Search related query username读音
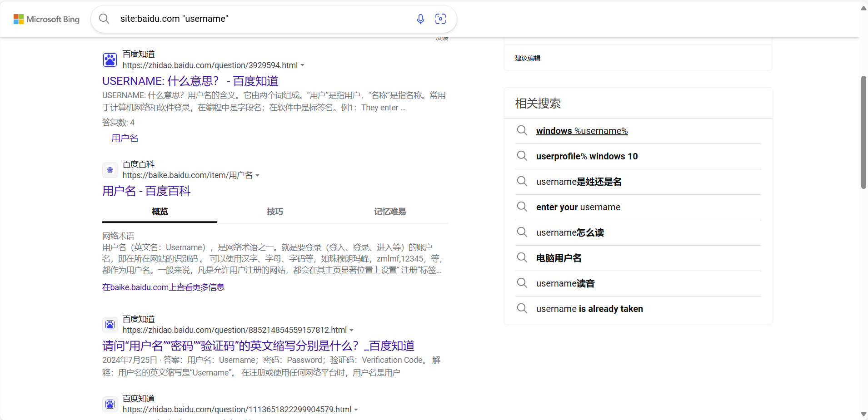The height and width of the screenshot is (420, 868). point(565,283)
